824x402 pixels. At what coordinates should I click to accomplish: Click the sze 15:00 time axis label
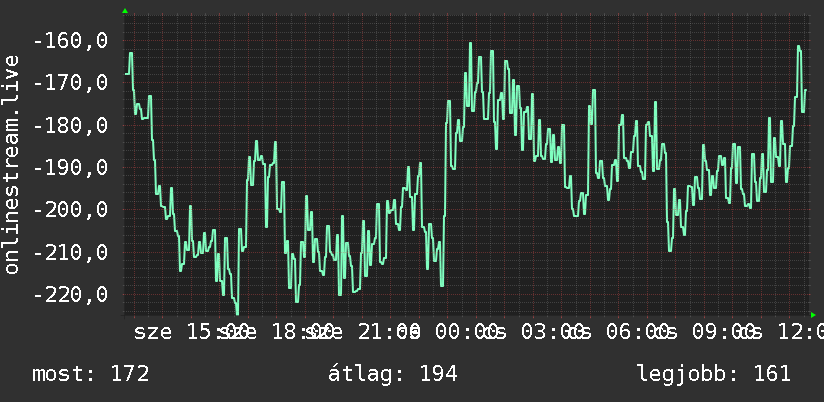coord(187,332)
